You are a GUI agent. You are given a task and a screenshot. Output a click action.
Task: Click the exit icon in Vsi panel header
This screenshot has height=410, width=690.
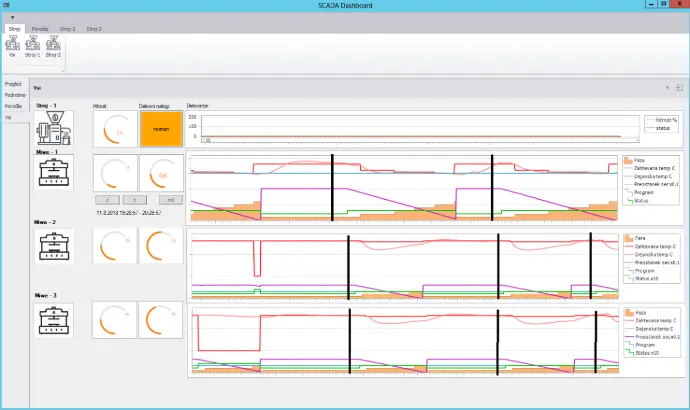pyautogui.click(x=679, y=88)
